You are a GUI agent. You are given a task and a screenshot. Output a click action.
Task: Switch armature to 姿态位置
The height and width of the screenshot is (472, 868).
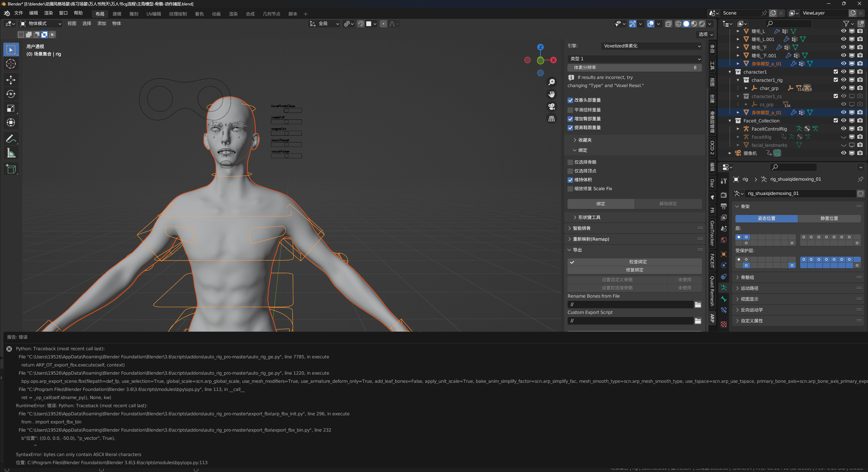click(767, 219)
